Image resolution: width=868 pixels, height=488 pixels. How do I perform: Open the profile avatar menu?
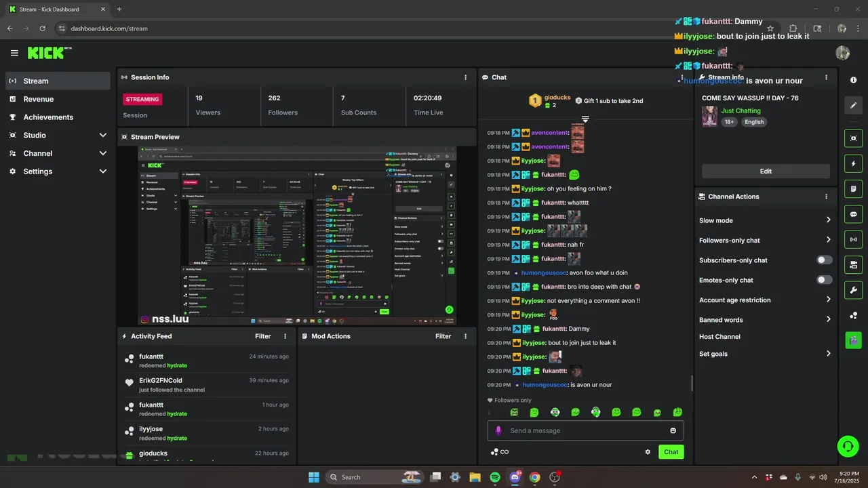coord(842,53)
